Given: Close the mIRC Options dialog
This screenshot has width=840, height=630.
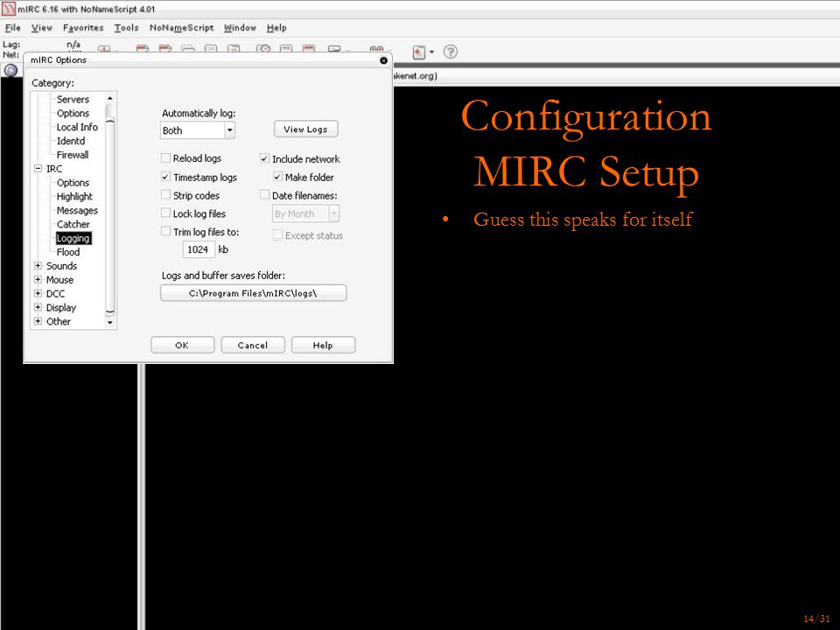Looking at the screenshot, I should tap(383, 60).
